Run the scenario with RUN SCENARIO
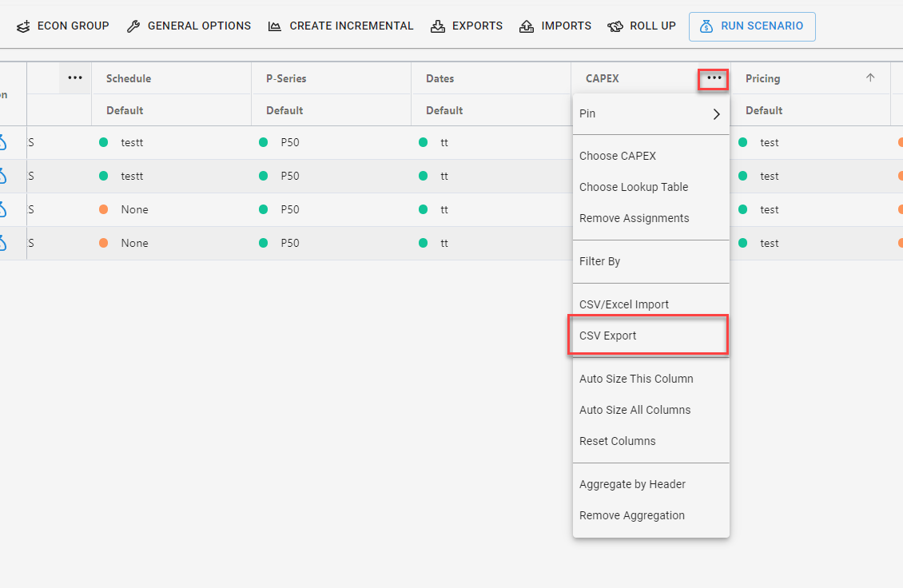The height and width of the screenshot is (588, 903). (x=752, y=26)
